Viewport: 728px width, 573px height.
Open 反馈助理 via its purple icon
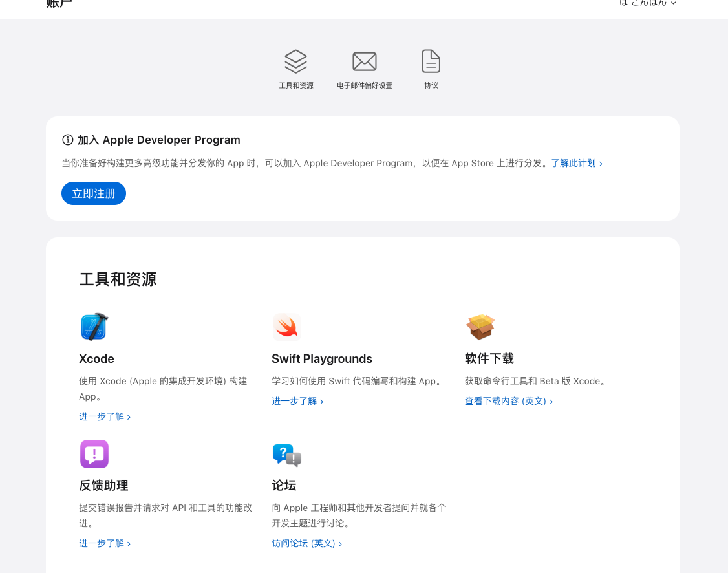coord(94,454)
